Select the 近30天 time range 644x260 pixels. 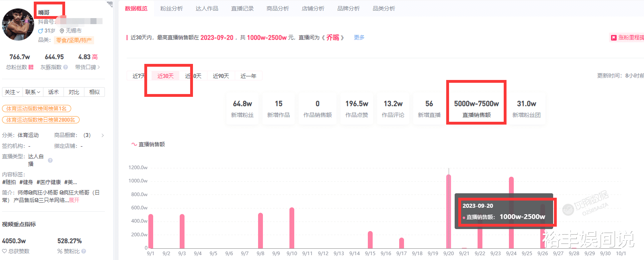pyautogui.click(x=166, y=76)
